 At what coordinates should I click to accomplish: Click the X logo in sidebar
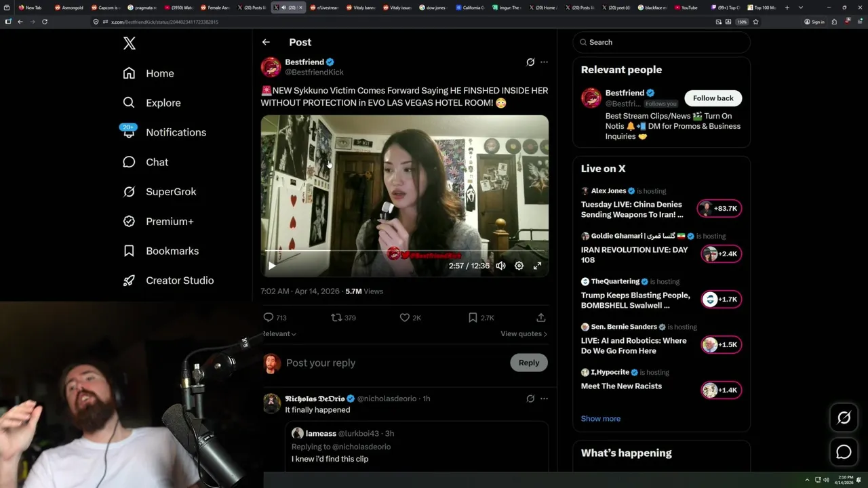tap(130, 43)
